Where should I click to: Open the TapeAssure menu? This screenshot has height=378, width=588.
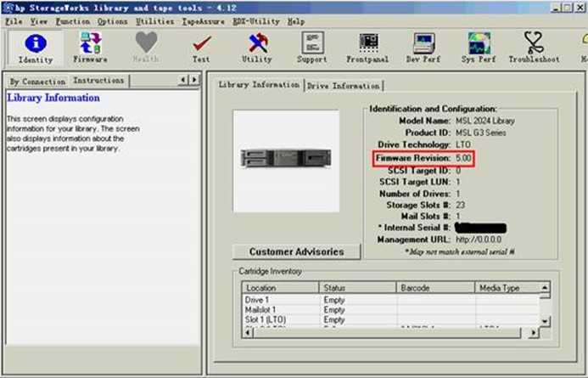204,22
